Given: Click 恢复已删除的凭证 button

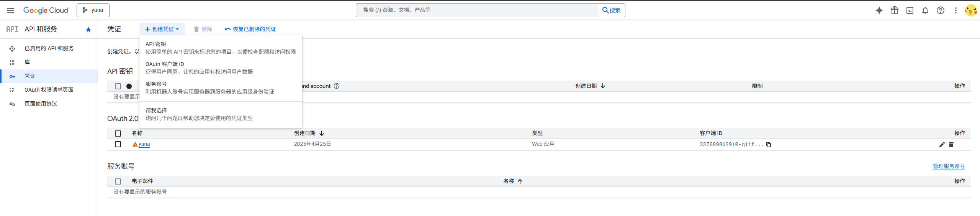Looking at the screenshot, I should 250,29.
